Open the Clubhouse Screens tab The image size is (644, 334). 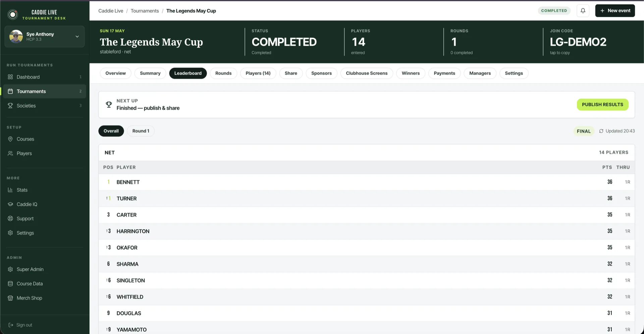(x=367, y=73)
